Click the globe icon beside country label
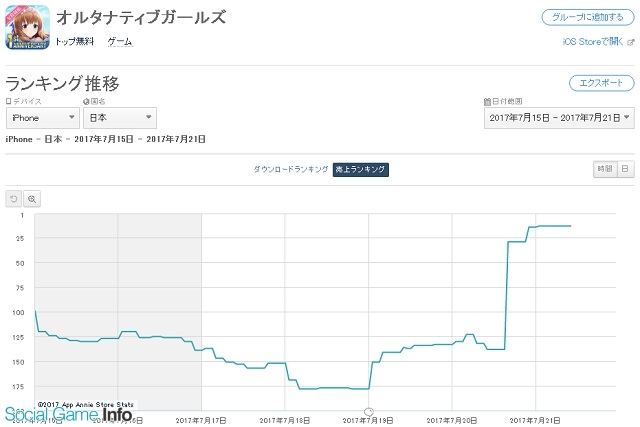The width and height of the screenshot is (640, 427). pos(86,102)
